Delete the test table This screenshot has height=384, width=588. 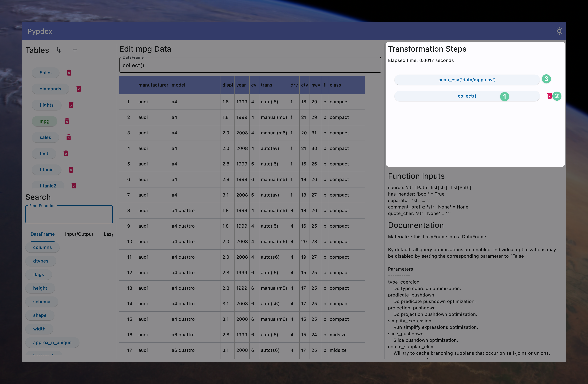click(66, 154)
